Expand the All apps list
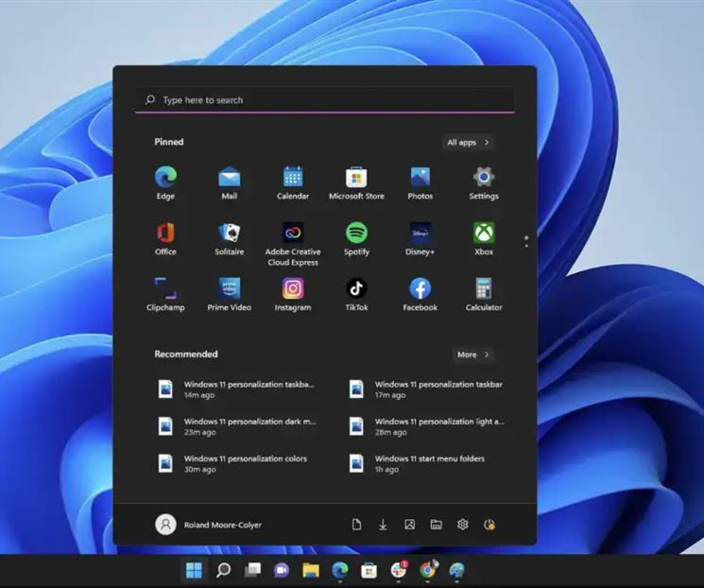 (x=469, y=143)
